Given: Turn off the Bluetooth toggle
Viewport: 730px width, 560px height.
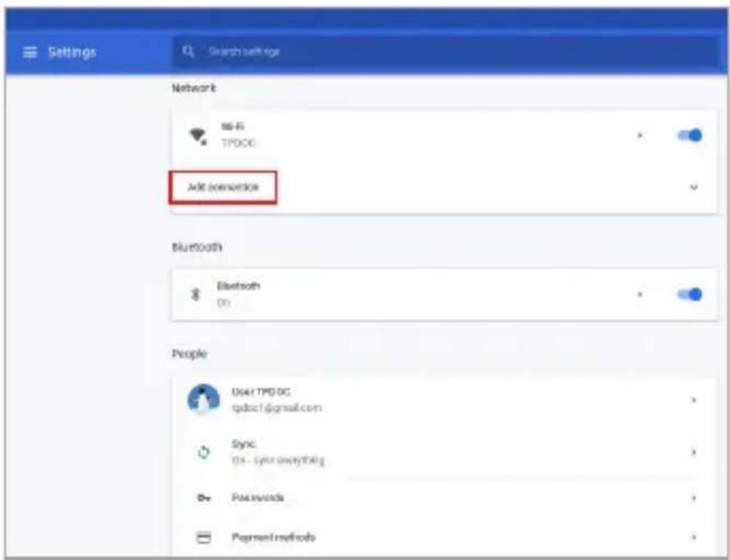Looking at the screenshot, I should 690,294.
